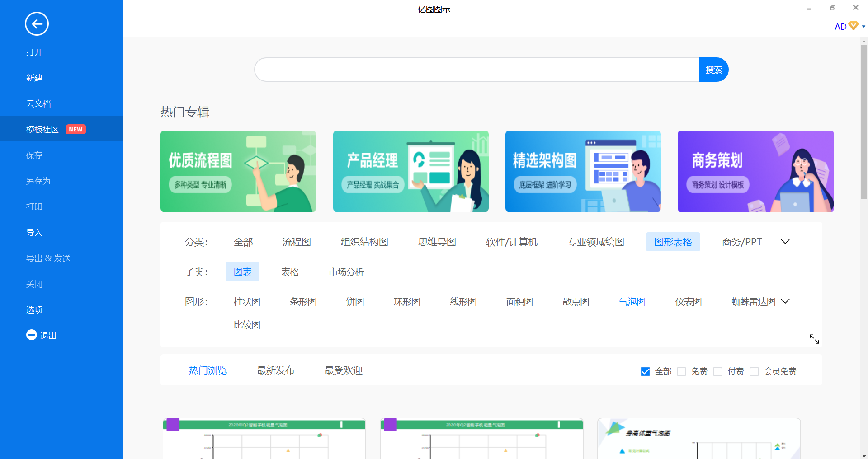Select the 组织结构图 category
This screenshot has width=868, height=459.
(x=364, y=242)
